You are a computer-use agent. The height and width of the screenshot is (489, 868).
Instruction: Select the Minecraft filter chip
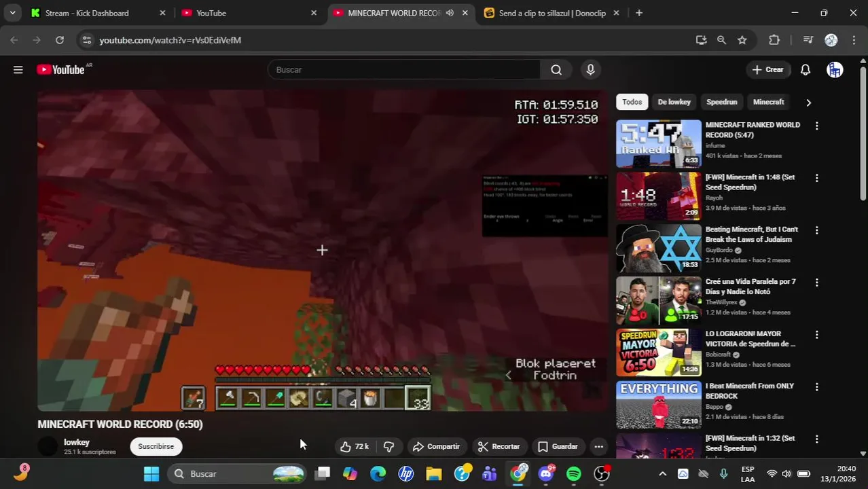(768, 102)
